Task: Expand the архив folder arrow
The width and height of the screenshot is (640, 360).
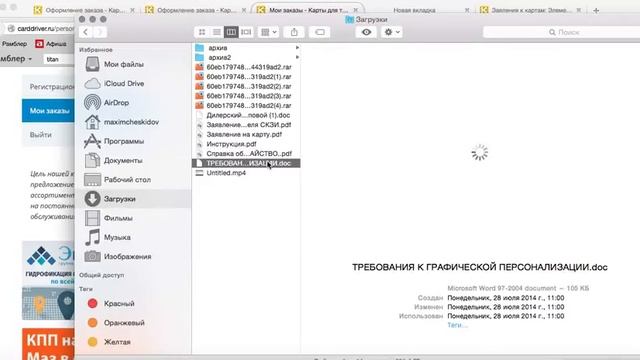Action: [297, 48]
